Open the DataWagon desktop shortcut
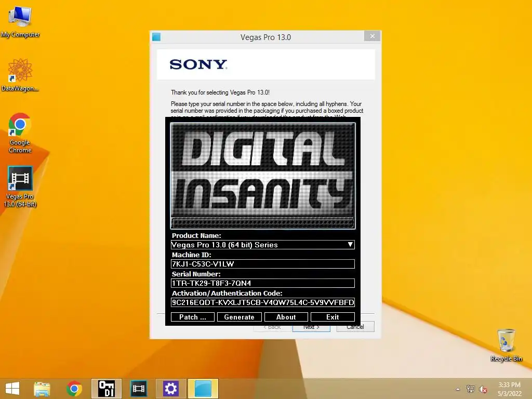 pos(20,75)
